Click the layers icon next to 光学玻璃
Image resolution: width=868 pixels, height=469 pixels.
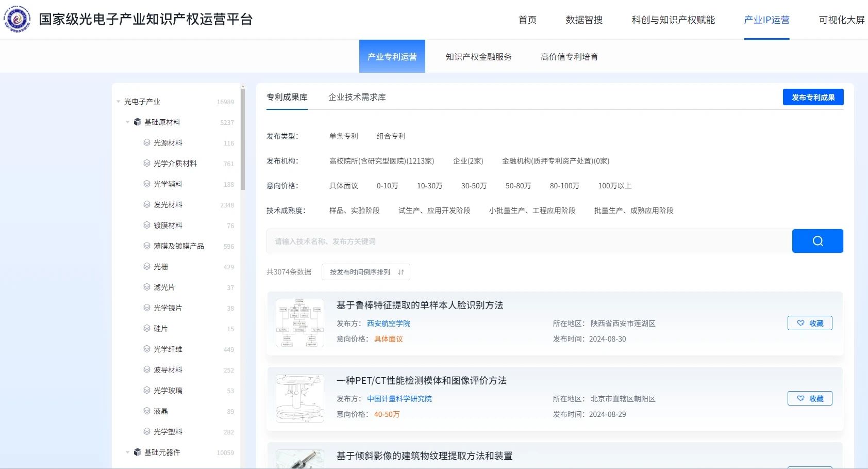click(147, 391)
